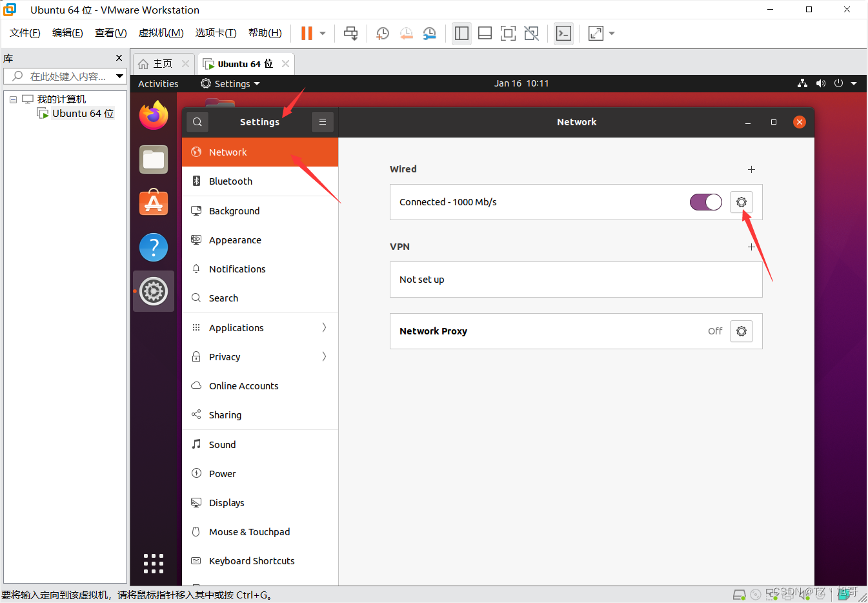Click the wired network icon in top bar

click(x=802, y=83)
